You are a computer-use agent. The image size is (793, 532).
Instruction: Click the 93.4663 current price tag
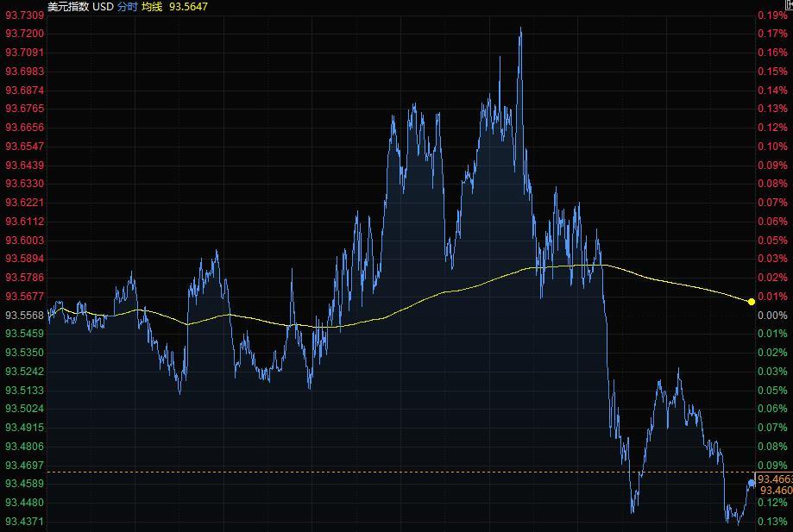tap(774, 479)
